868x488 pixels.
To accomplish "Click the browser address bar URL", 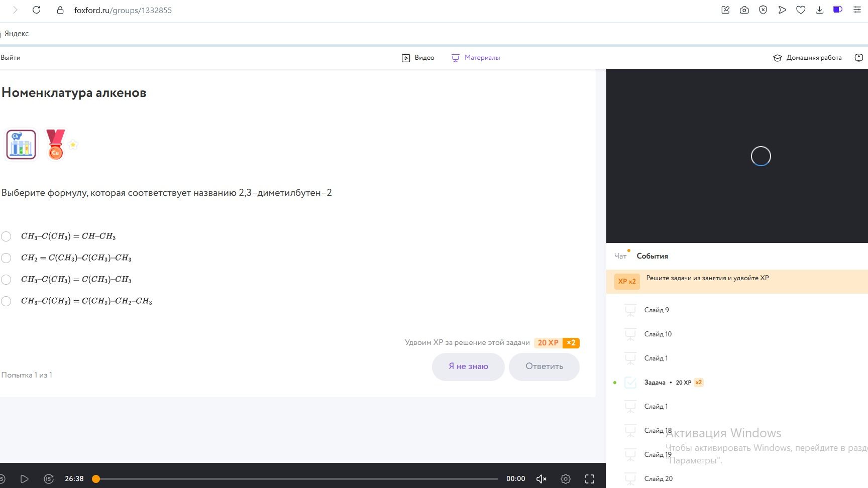I will coord(123,10).
